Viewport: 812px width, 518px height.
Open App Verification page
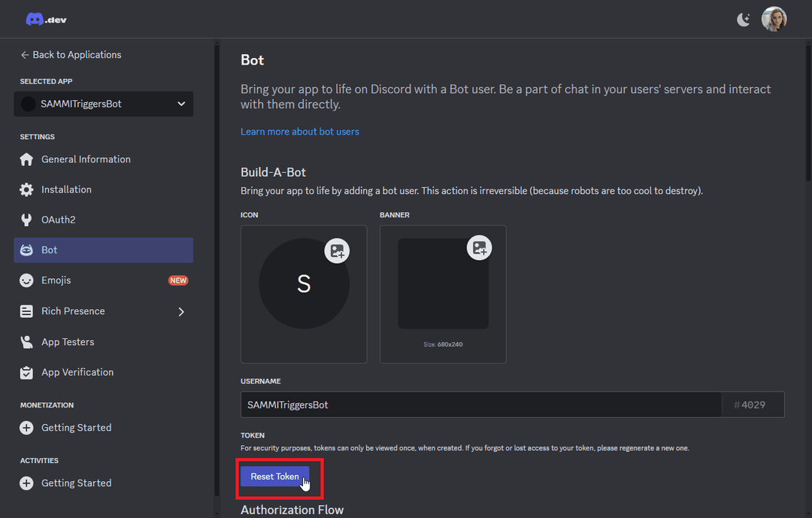[104, 372]
